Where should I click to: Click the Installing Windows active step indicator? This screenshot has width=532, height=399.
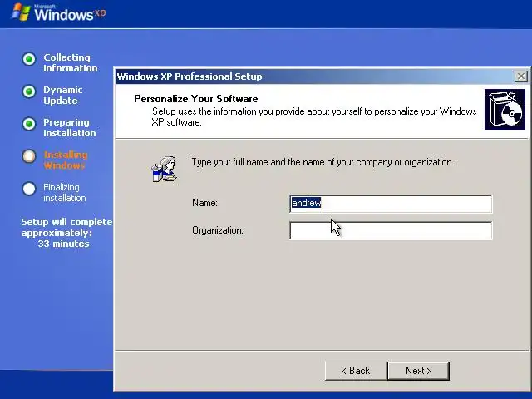click(x=29, y=156)
